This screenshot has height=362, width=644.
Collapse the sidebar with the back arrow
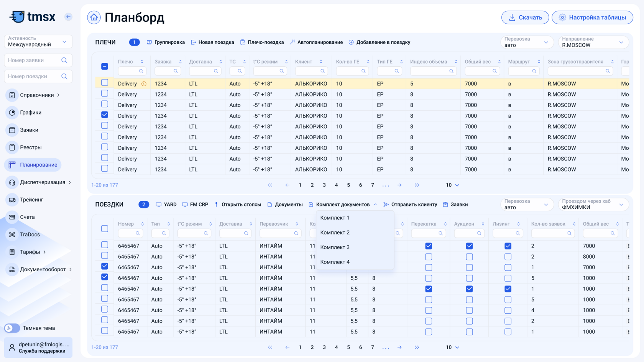68,17
